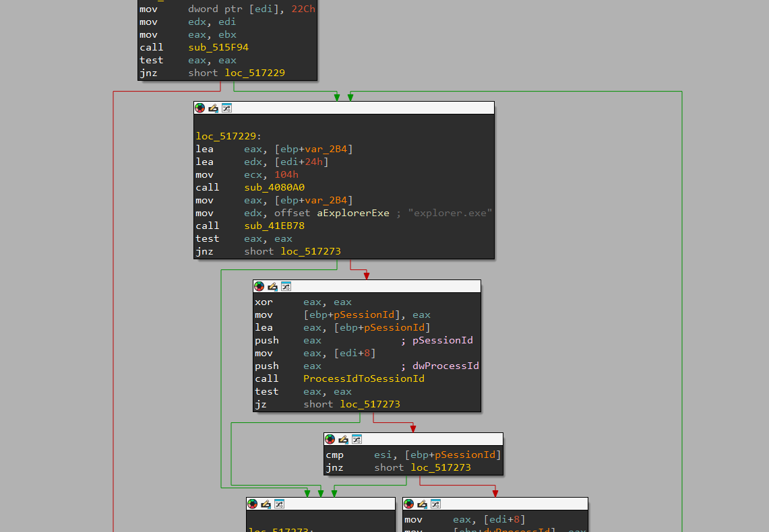Click group nodes icon on loc_517229 block
769x532 pixels.
point(226,108)
